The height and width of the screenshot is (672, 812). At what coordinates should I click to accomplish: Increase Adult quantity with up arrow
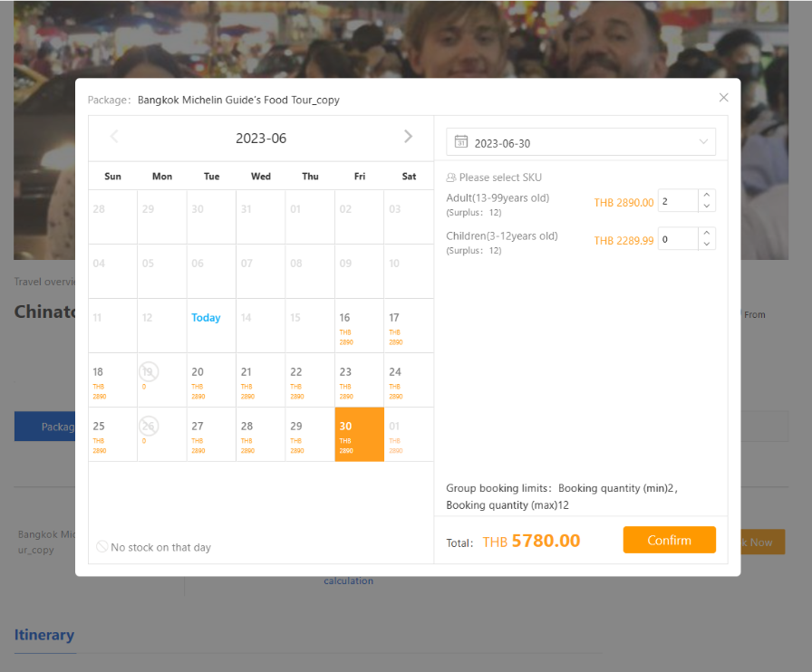tap(707, 196)
